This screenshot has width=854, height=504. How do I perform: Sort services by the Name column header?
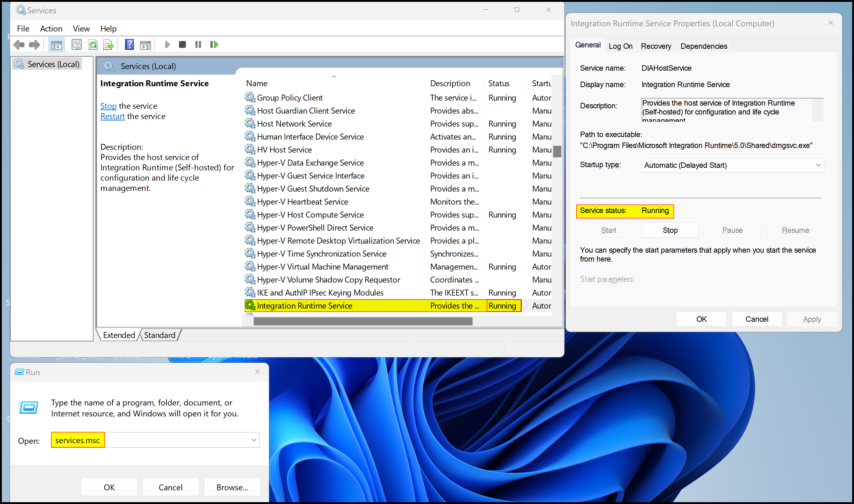(257, 83)
